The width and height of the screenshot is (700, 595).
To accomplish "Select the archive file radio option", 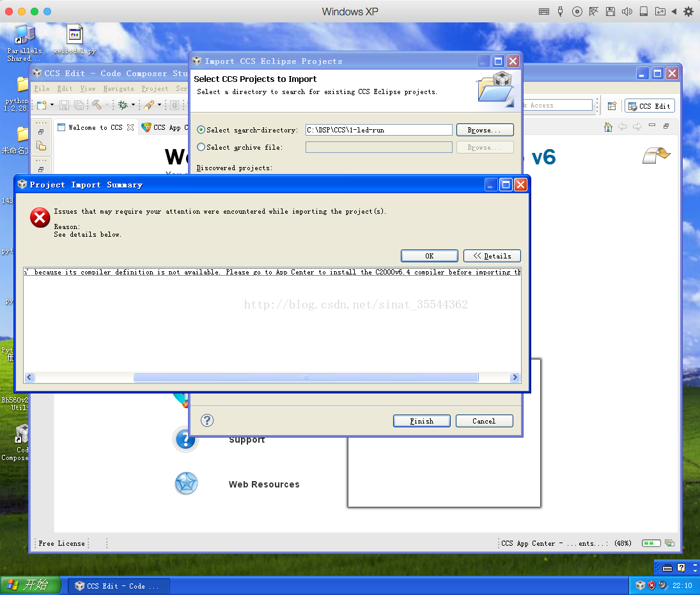I will point(201,147).
